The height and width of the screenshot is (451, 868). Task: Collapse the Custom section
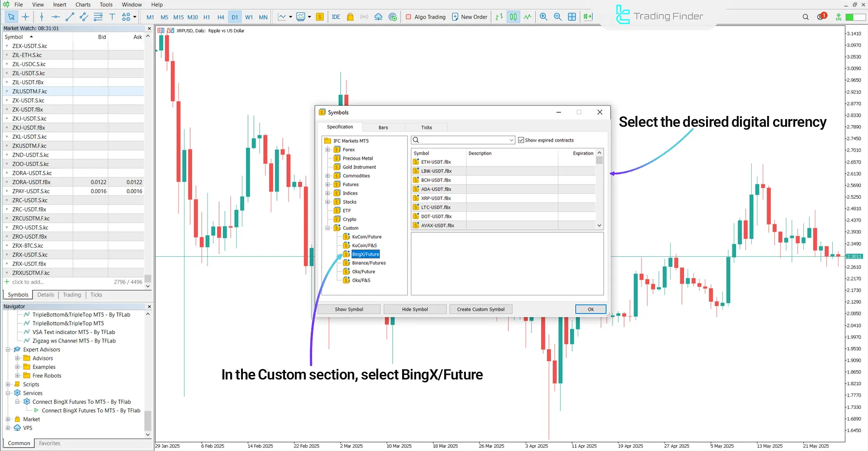point(327,228)
